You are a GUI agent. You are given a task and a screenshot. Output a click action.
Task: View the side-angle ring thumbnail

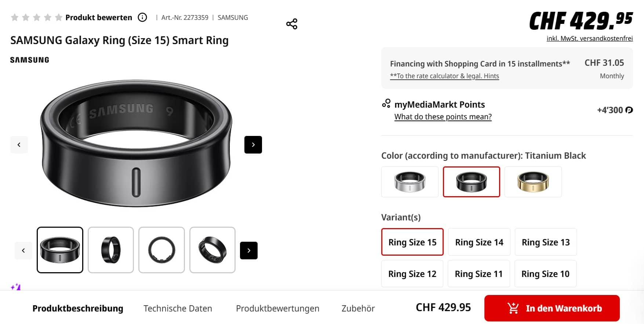[x=111, y=250]
